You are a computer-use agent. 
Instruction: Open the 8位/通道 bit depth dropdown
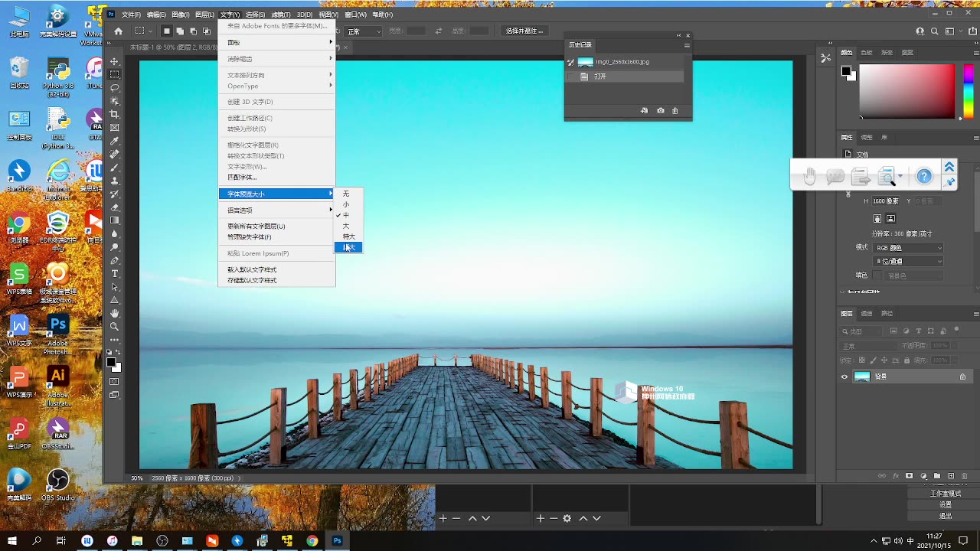pyautogui.click(x=908, y=261)
